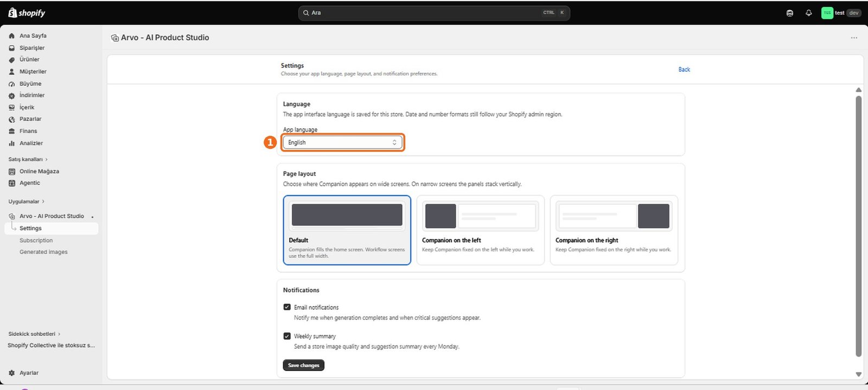Click the Ayarlar gear icon
This screenshot has width=868, height=390.
pos(12,373)
